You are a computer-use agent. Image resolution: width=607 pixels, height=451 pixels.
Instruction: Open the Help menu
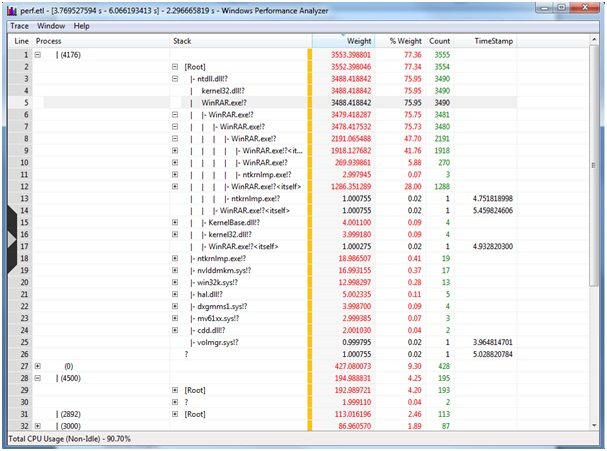click(82, 26)
